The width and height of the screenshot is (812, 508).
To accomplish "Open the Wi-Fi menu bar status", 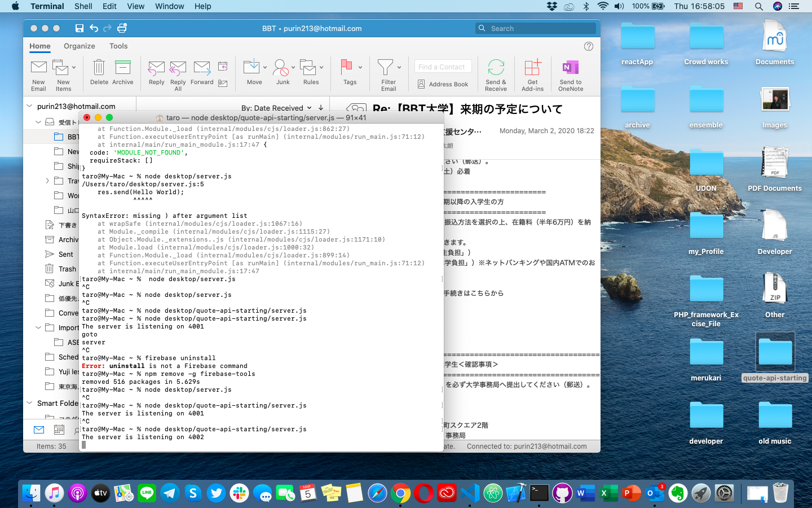I will pos(603,6).
